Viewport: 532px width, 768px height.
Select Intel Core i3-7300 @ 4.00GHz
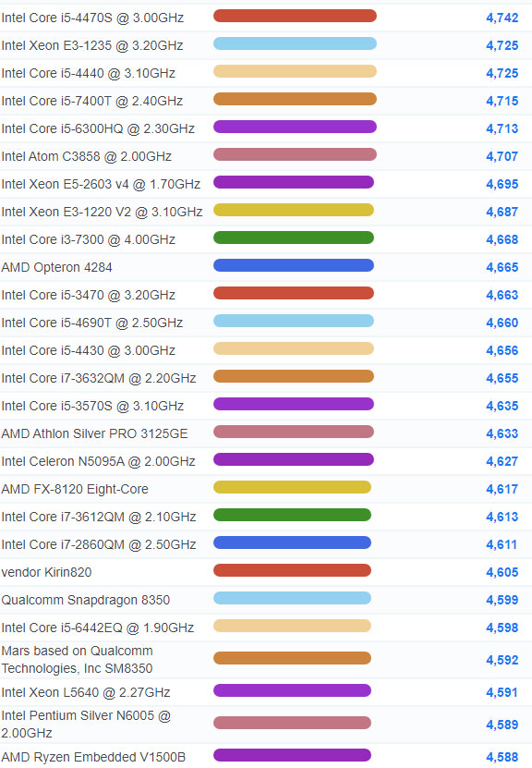point(88,239)
